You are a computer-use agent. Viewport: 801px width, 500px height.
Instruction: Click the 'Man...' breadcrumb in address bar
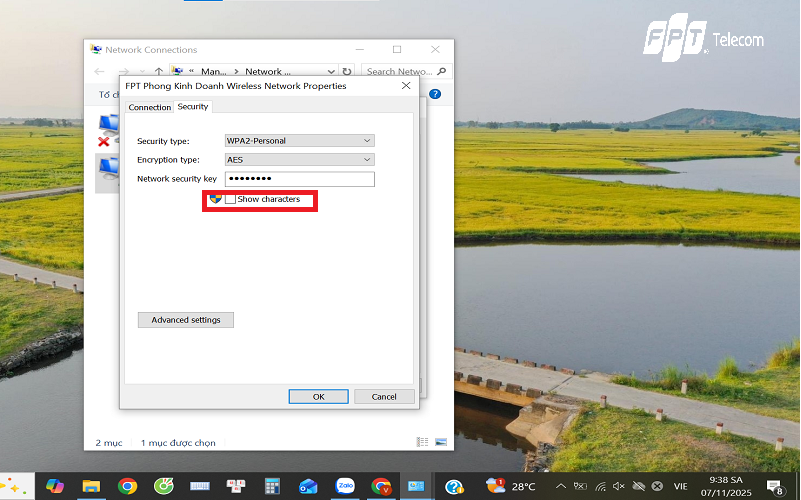tap(214, 72)
